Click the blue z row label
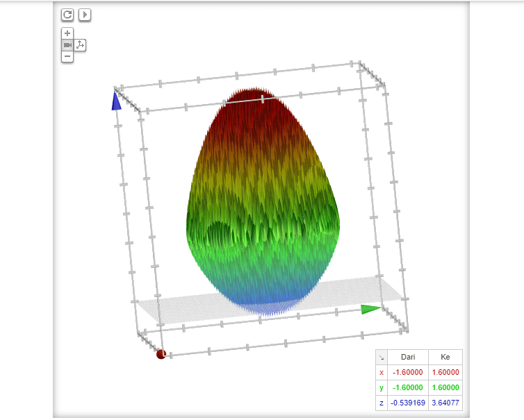This screenshot has width=524, height=420. [381, 403]
